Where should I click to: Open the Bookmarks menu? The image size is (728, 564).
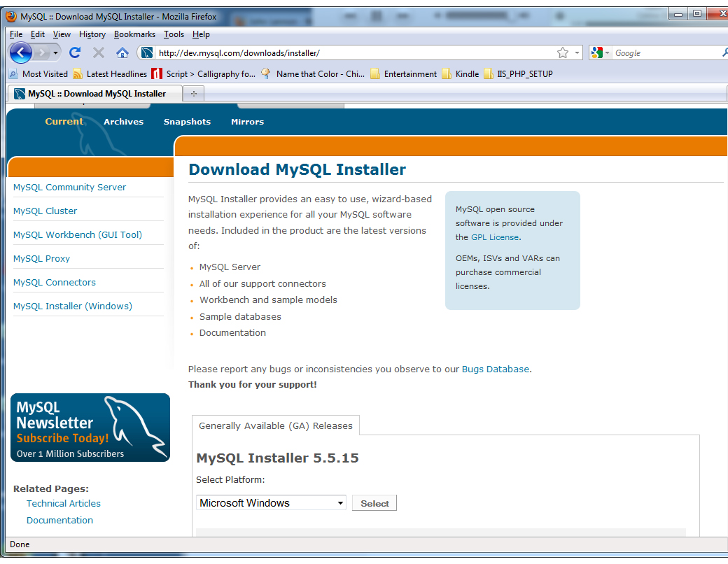click(134, 34)
